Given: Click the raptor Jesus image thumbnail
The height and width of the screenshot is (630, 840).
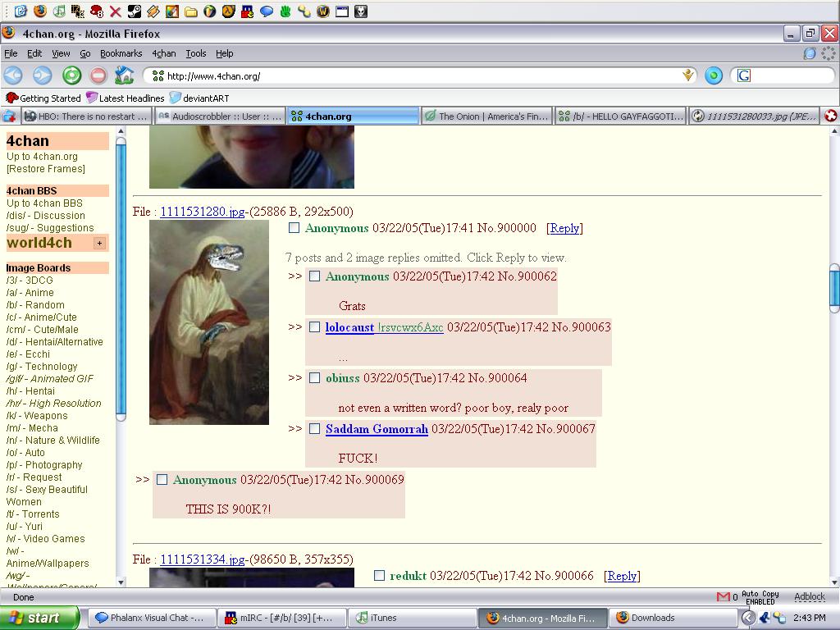Looking at the screenshot, I should pyautogui.click(x=208, y=322).
